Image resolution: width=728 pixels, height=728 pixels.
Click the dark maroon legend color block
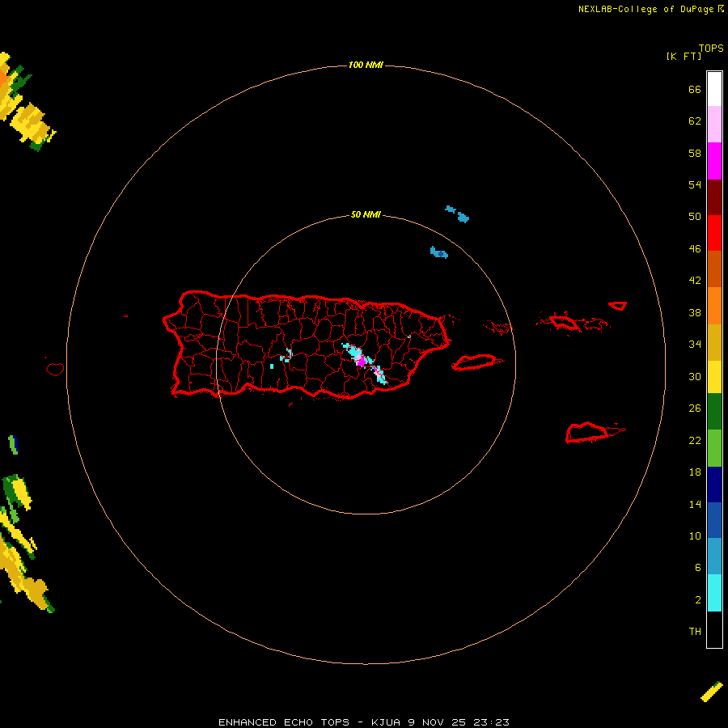(714, 197)
